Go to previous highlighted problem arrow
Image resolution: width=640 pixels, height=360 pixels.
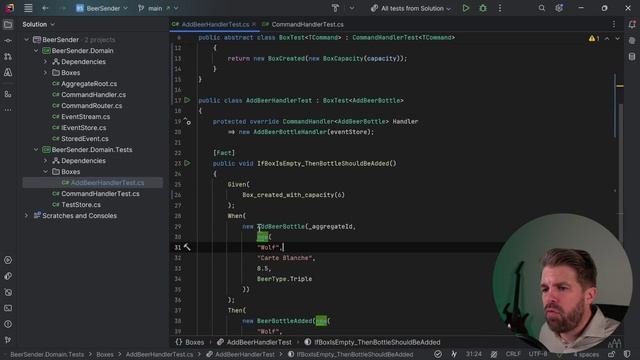[607, 38]
